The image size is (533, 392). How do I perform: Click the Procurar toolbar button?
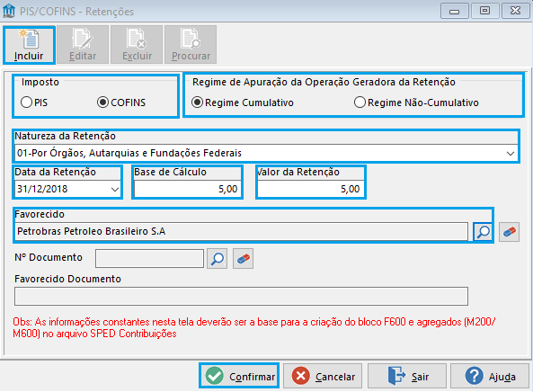tap(191, 45)
